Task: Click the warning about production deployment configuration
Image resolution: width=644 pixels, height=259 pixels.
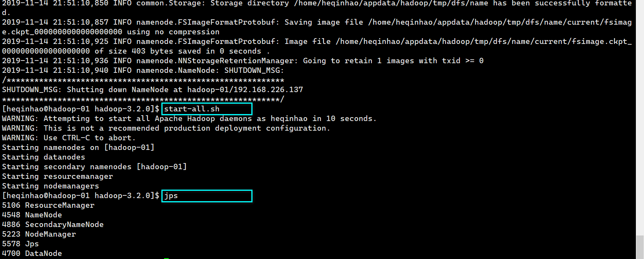Action: pos(166,128)
